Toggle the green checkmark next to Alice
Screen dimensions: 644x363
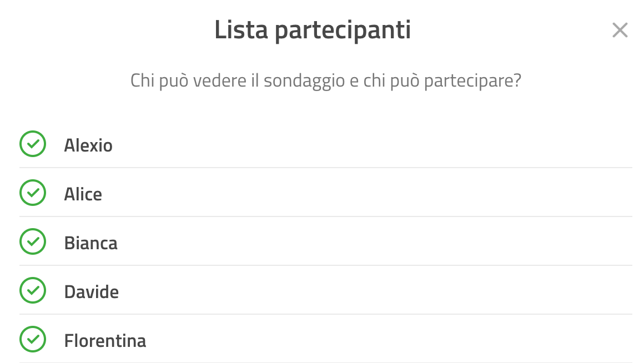pyautogui.click(x=32, y=193)
